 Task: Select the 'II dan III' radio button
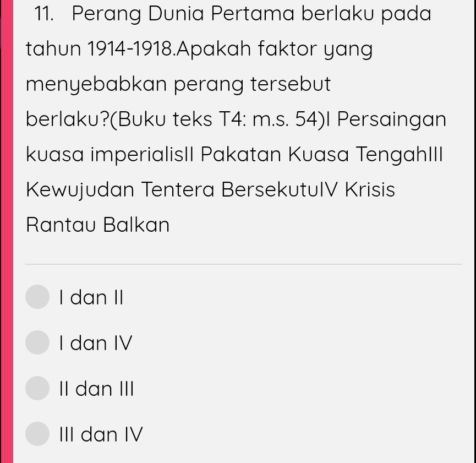[x=37, y=388]
